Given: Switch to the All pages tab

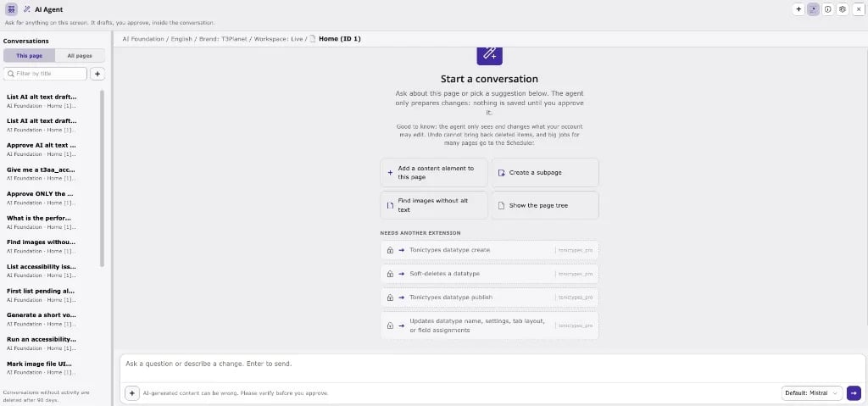Looking at the screenshot, I should (80, 55).
